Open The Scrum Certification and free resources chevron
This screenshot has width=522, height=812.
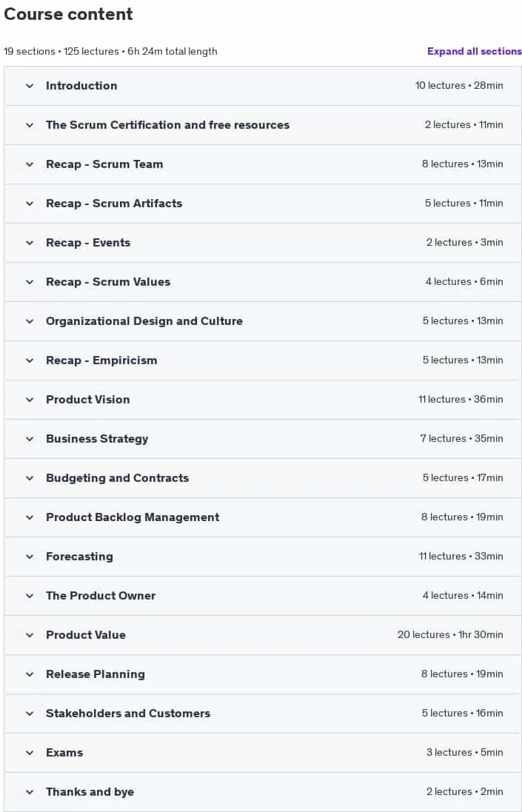click(30, 125)
